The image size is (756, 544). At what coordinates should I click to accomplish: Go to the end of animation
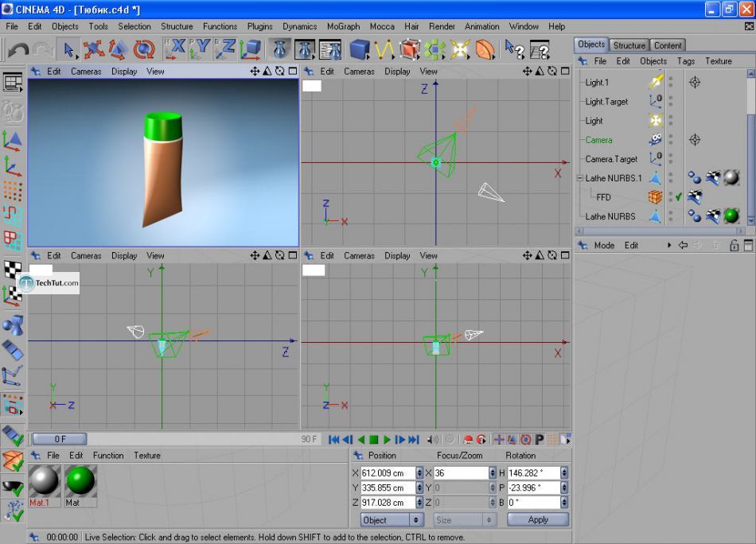coord(414,440)
